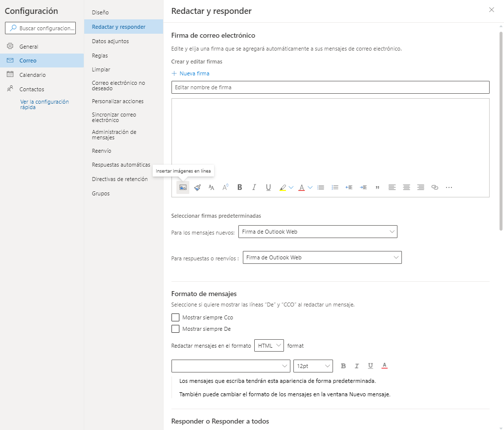The height and width of the screenshot is (430, 504).
Task: Click the Editar nombre de firma field
Action: 330,87
